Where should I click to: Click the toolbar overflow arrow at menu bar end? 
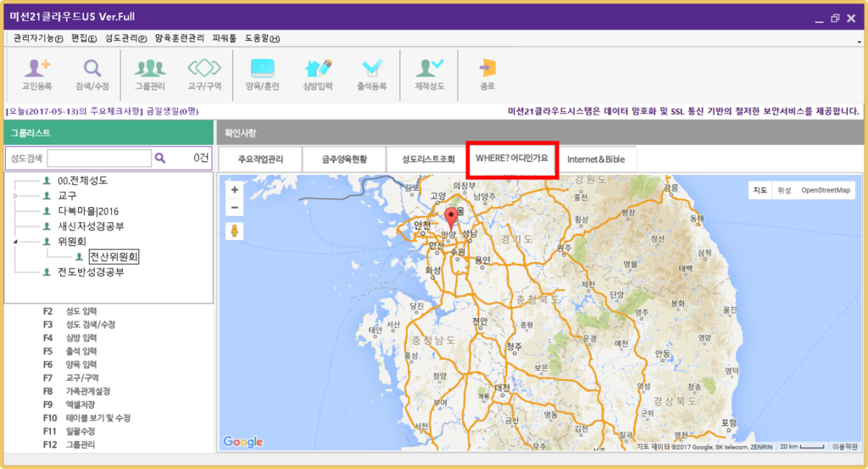859,42
